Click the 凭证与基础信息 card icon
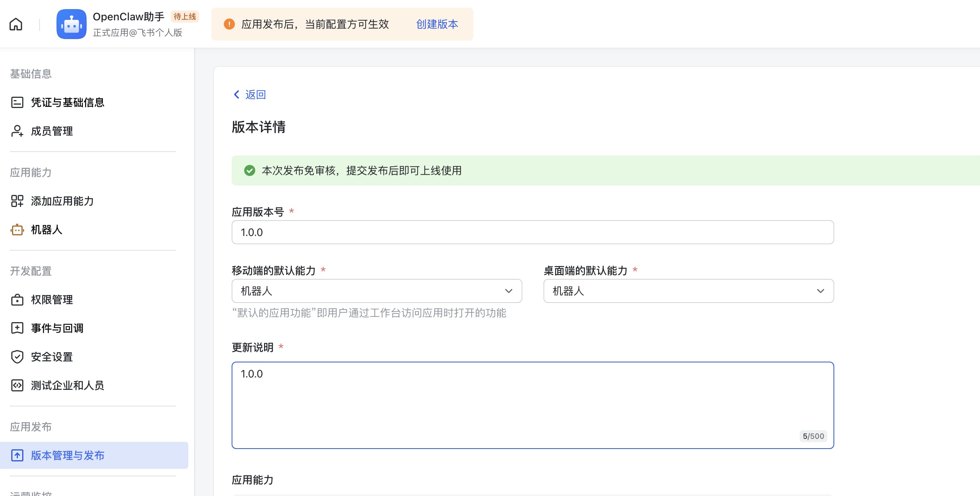980x496 pixels. click(17, 102)
